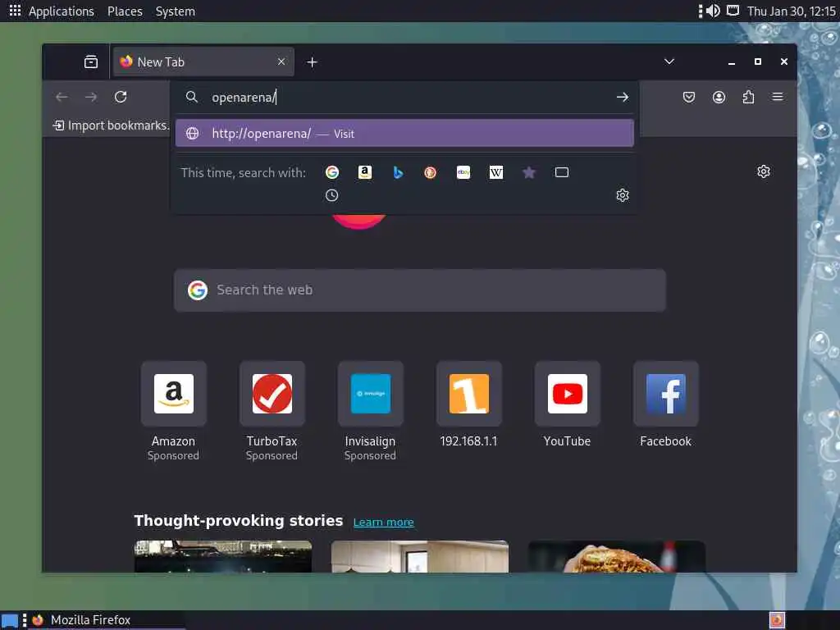The image size is (840, 630).
Task: Click the Go arrow in address bar
Action: click(x=622, y=97)
